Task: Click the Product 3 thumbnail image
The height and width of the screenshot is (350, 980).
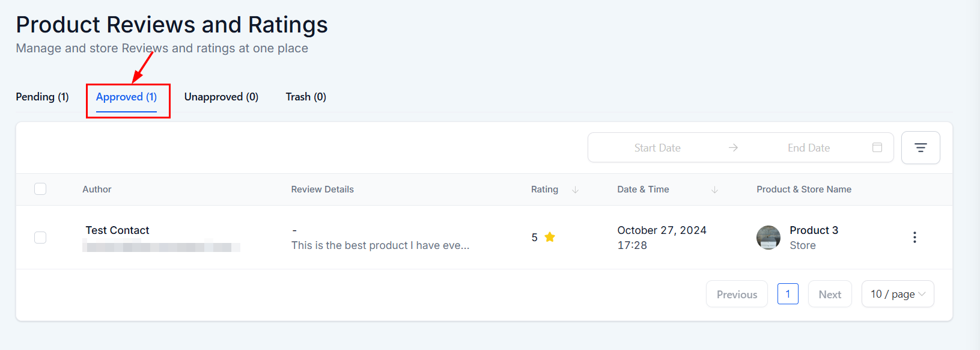Action: pyautogui.click(x=768, y=238)
